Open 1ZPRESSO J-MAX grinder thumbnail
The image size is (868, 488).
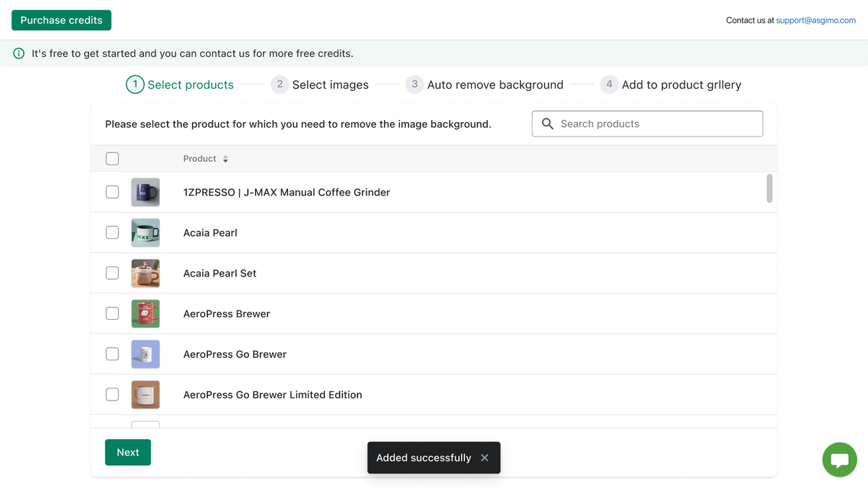pos(145,192)
